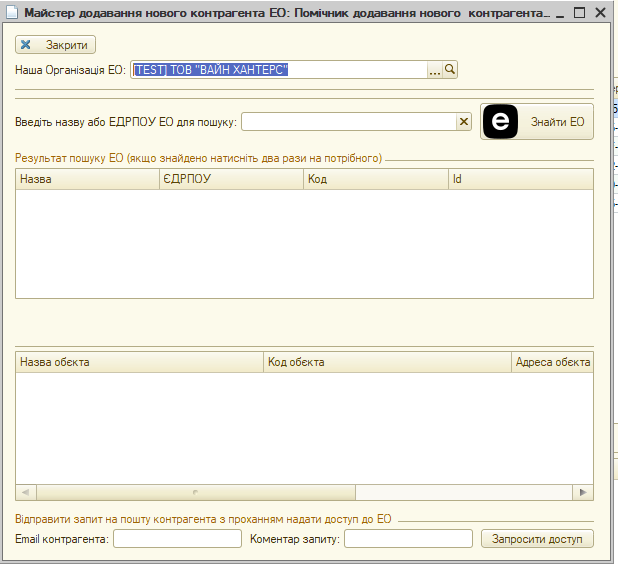Viewport: 618px width, 564px height.
Task: Click the Id column header
Action: tap(521, 179)
